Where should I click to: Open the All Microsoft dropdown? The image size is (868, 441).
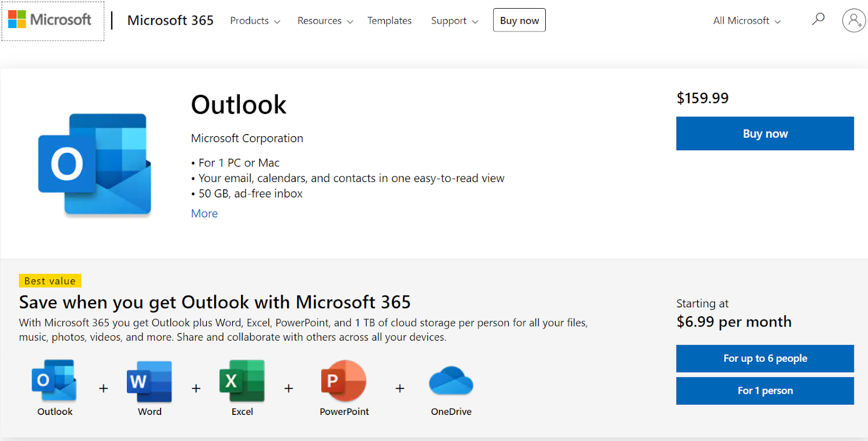(x=747, y=21)
